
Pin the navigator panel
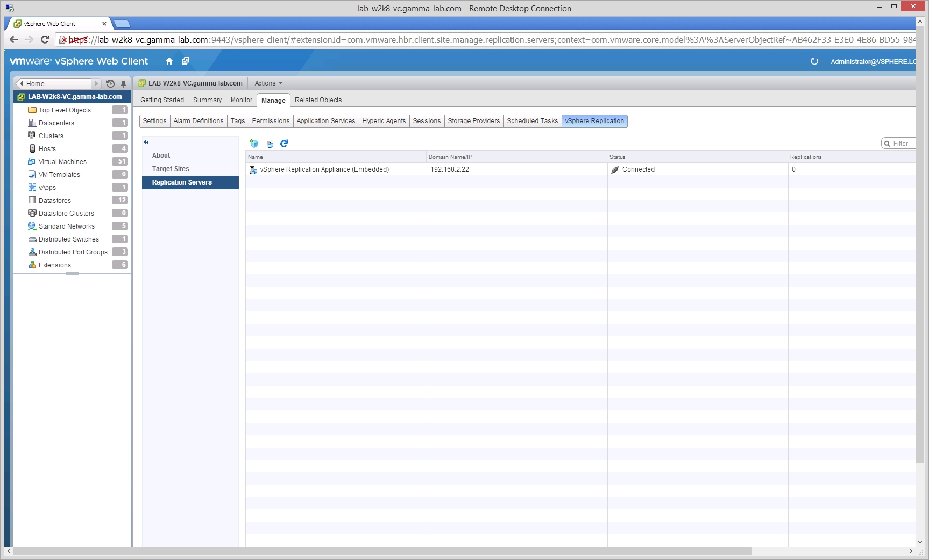click(x=123, y=84)
